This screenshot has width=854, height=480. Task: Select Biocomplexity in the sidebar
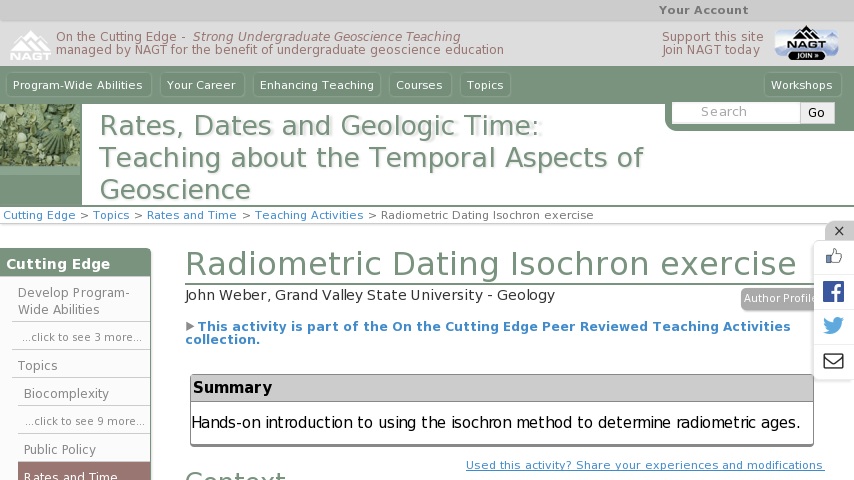pyautogui.click(x=66, y=393)
